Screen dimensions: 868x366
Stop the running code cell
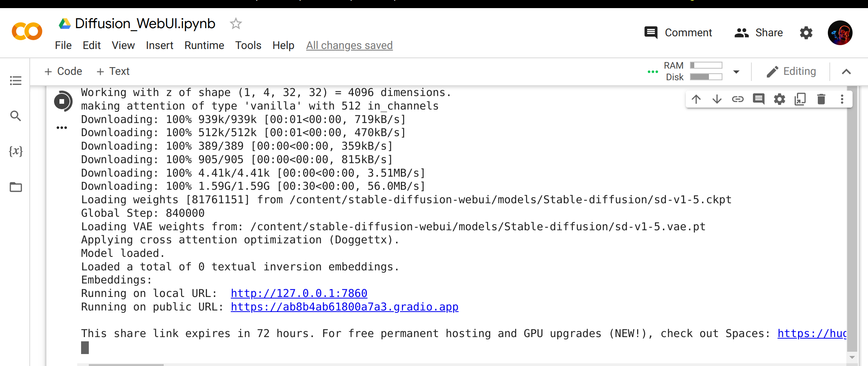63,101
